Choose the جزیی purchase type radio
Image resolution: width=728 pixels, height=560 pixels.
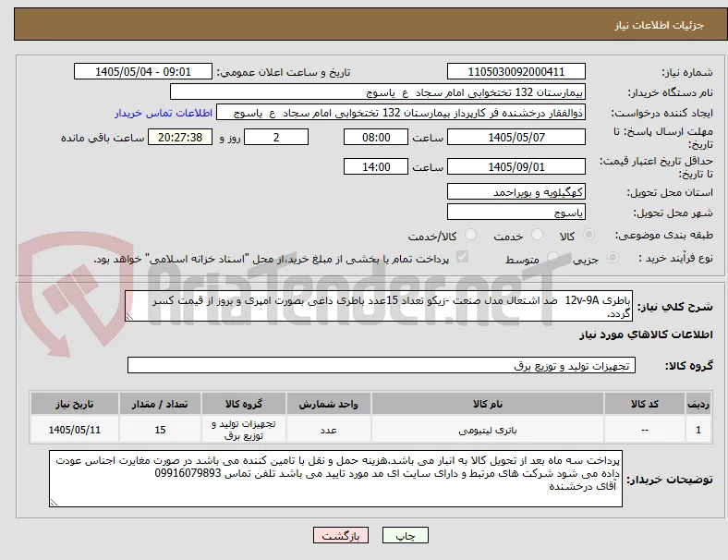coord(613,258)
